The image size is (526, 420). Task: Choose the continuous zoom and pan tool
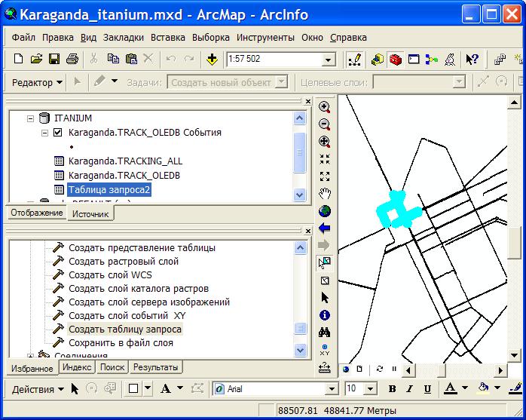click(324, 142)
